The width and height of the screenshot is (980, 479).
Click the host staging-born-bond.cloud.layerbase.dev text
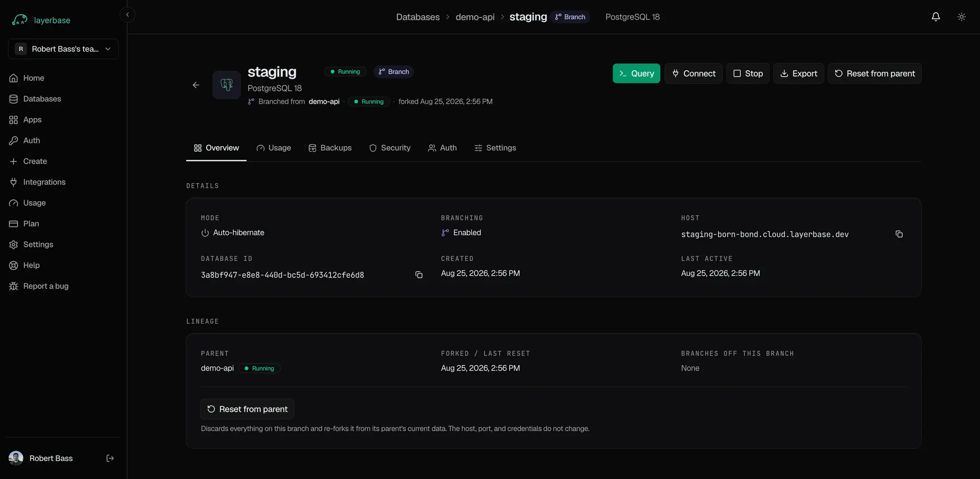[x=765, y=234]
